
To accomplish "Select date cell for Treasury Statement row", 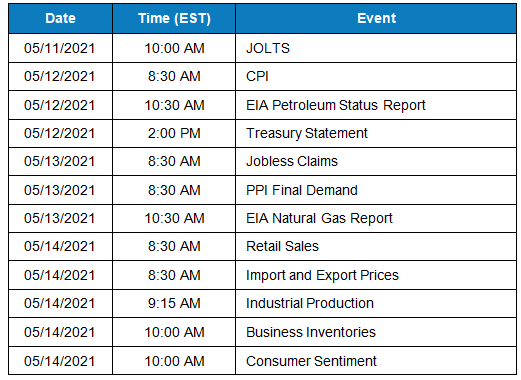I will 60,133.
